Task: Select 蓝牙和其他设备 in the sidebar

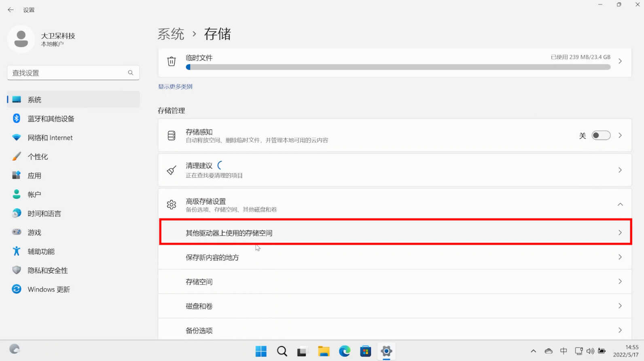Action: pos(51,119)
